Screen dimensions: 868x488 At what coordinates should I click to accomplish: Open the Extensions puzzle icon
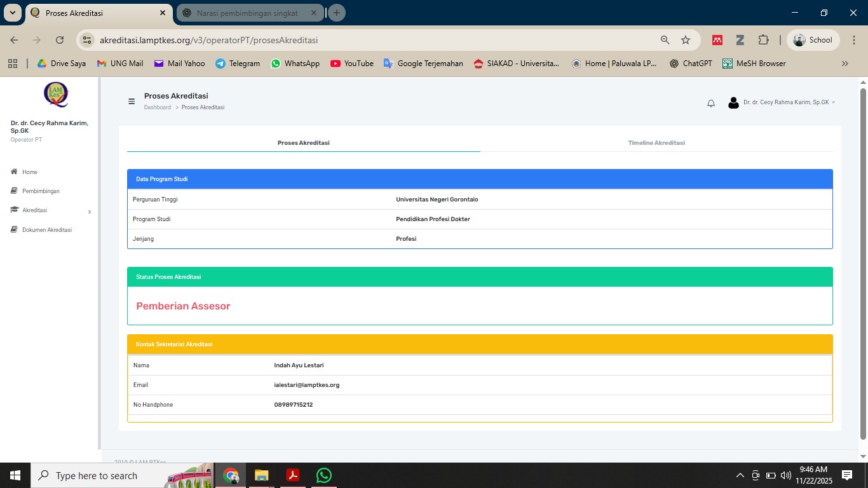(x=763, y=39)
